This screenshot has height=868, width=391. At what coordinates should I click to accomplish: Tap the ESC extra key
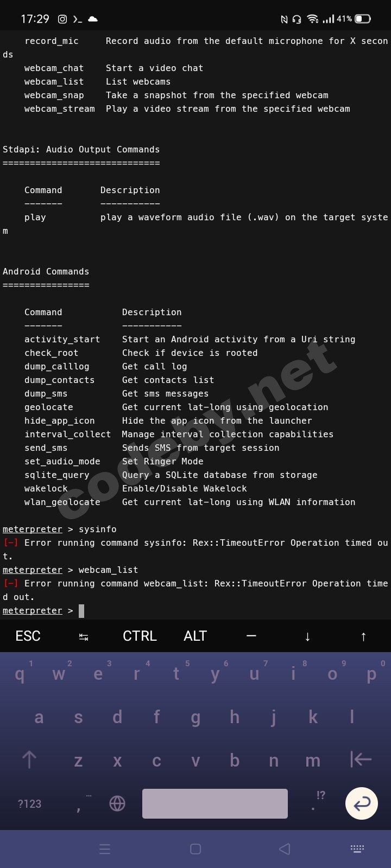click(x=28, y=636)
